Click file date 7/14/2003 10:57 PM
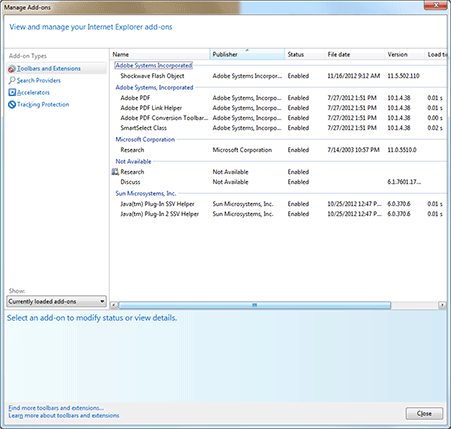Image resolution: width=451 pixels, height=429 pixels. pos(353,150)
